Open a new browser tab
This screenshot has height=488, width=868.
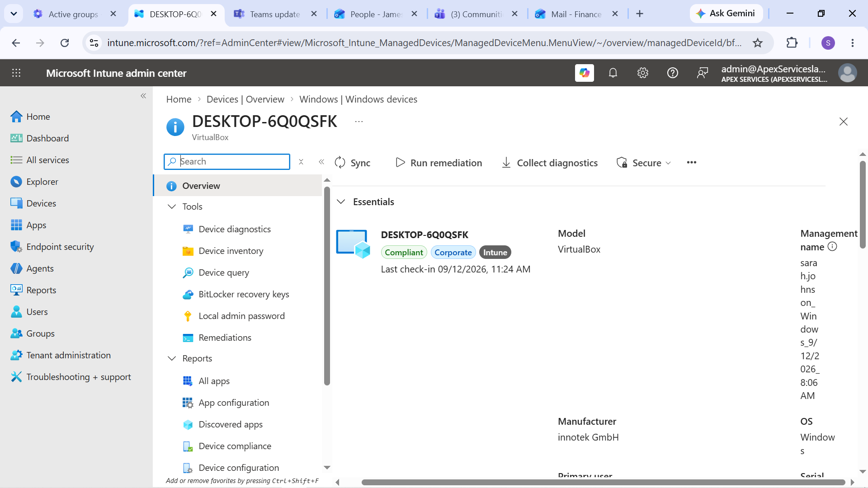[x=640, y=14]
